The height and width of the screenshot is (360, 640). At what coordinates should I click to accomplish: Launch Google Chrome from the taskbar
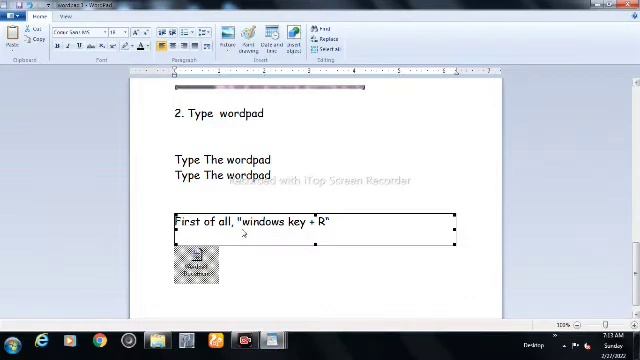pos(100,340)
